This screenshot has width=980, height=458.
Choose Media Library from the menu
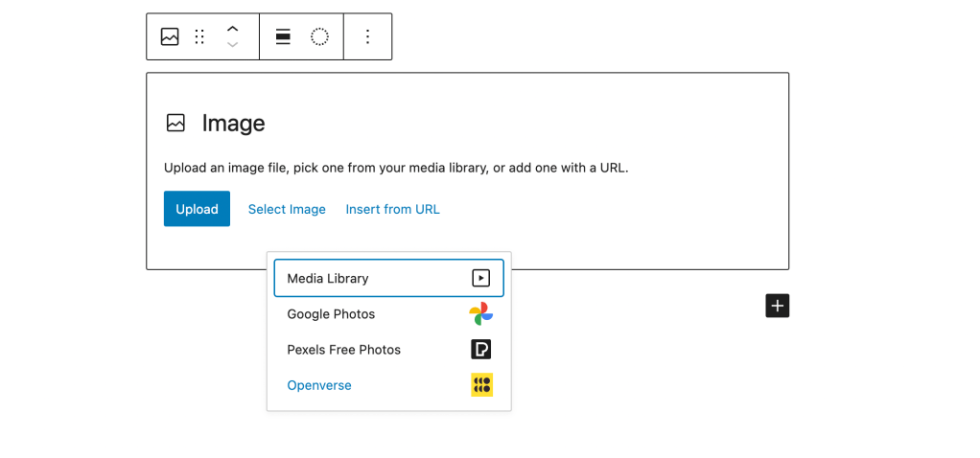[x=388, y=278]
